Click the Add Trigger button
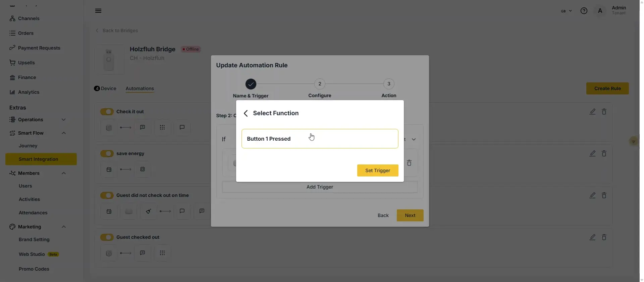 coord(320,187)
